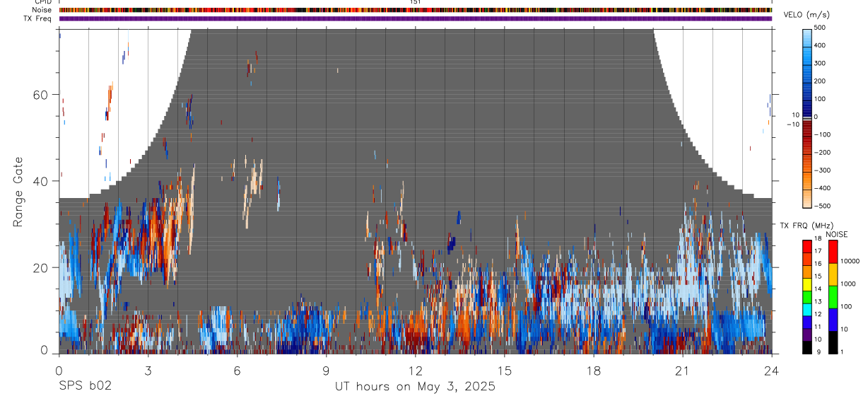Click the 15 tick on the UT hours axis
This screenshot has width=868, height=401.
pyautogui.click(x=505, y=370)
